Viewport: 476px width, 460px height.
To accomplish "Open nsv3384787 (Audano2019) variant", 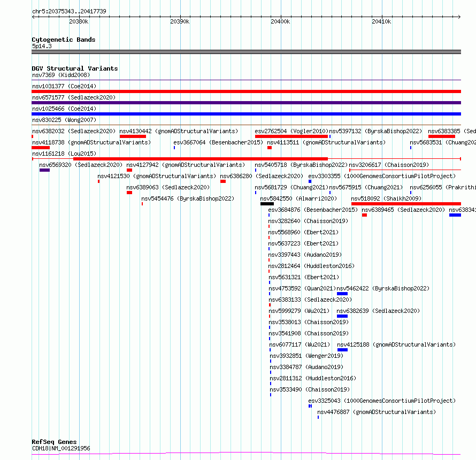I will (306, 367).
